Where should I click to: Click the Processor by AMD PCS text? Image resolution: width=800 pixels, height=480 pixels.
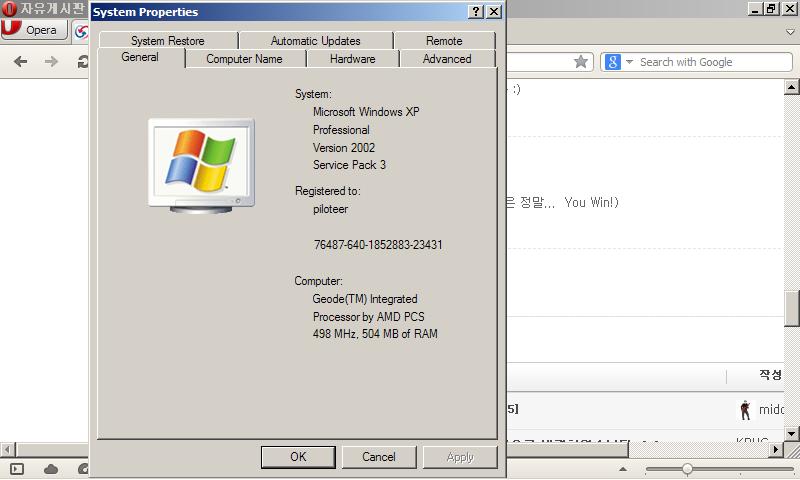pyautogui.click(x=368, y=317)
